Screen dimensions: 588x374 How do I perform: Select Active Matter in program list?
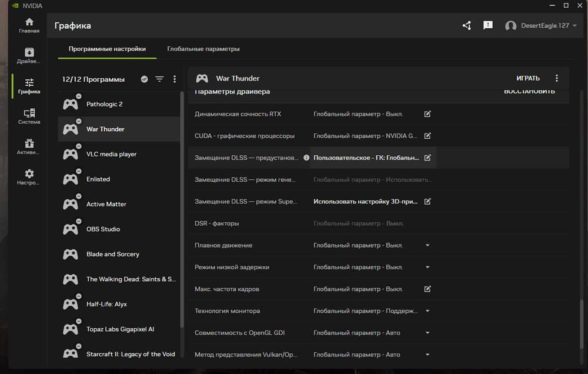click(x=119, y=204)
